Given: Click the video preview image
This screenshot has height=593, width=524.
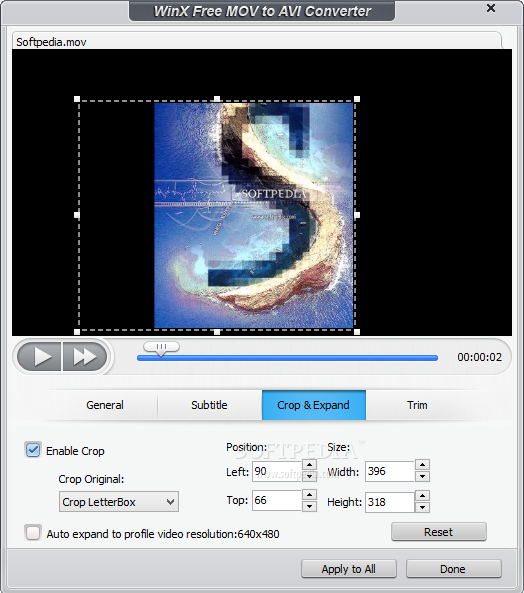Looking at the screenshot, I should point(254,216).
